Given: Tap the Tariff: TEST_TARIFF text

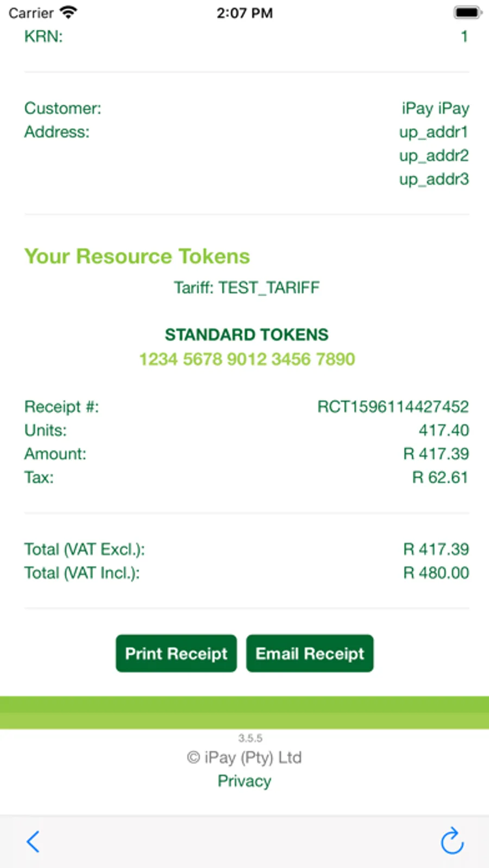Looking at the screenshot, I should (x=247, y=287).
